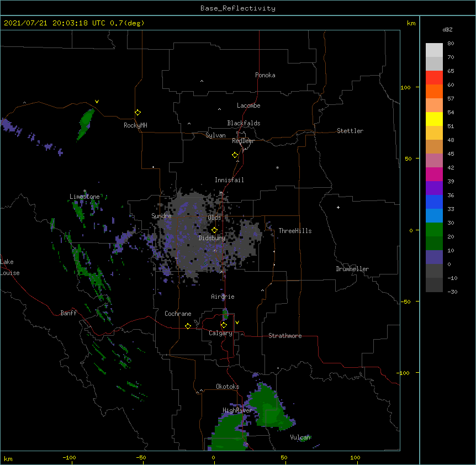Click the magenta 42 dBZ legend swatch
This screenshot has width=476, height=465.
tap(434, 174)
